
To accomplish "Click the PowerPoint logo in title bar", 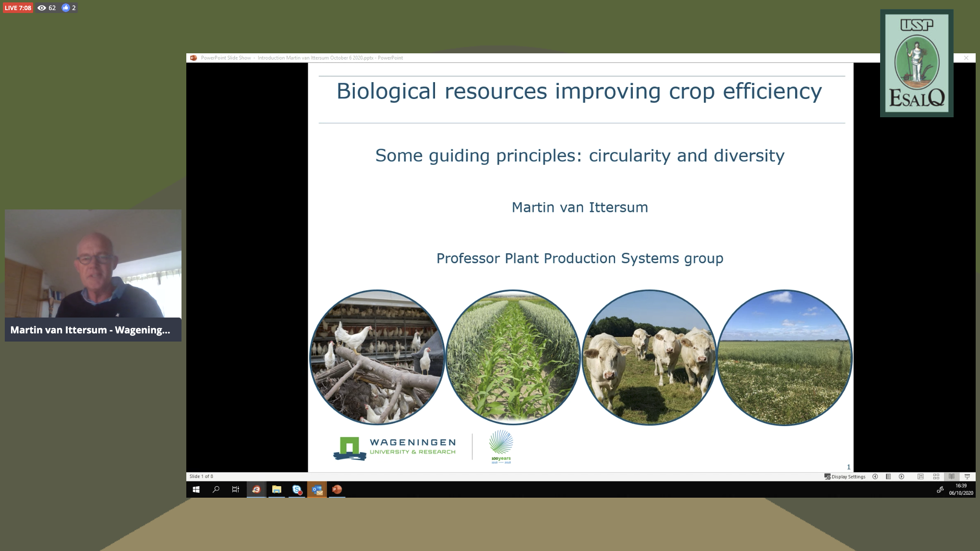I will pyautogui.click(x=194, y=58).
